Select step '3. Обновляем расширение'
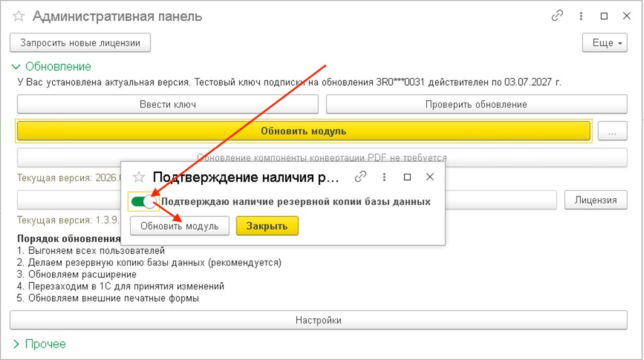 76,274
